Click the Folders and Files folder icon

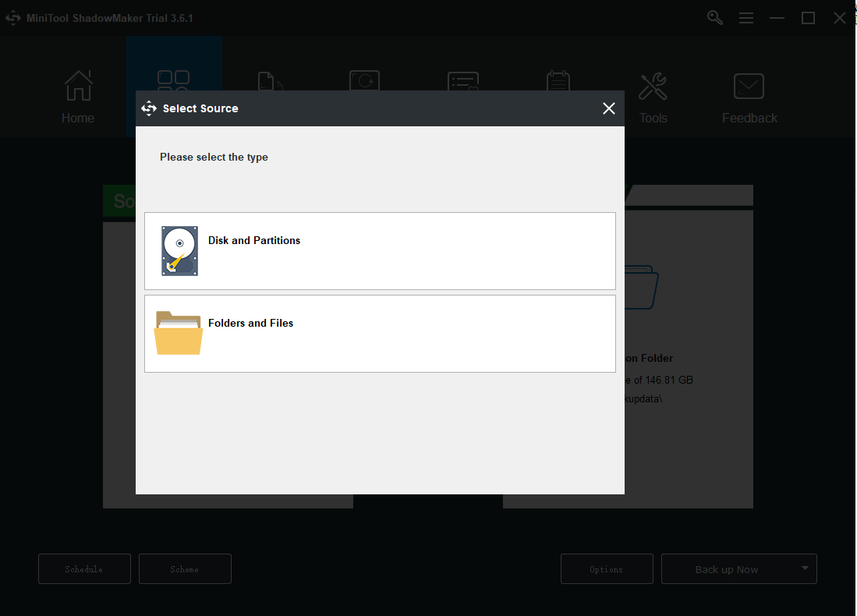pyautogui.click(x=178, y=333)
